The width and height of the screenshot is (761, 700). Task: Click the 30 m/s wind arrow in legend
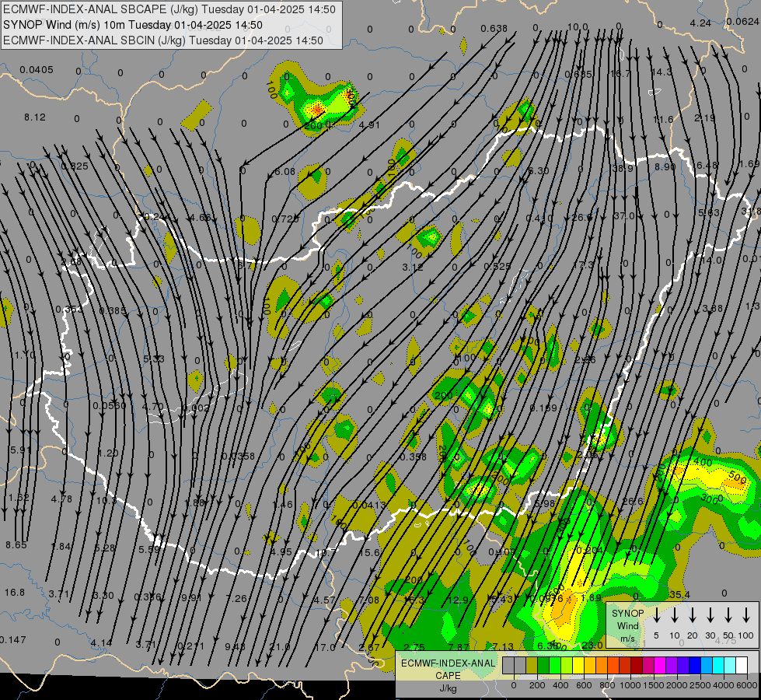tap(710, 615)
